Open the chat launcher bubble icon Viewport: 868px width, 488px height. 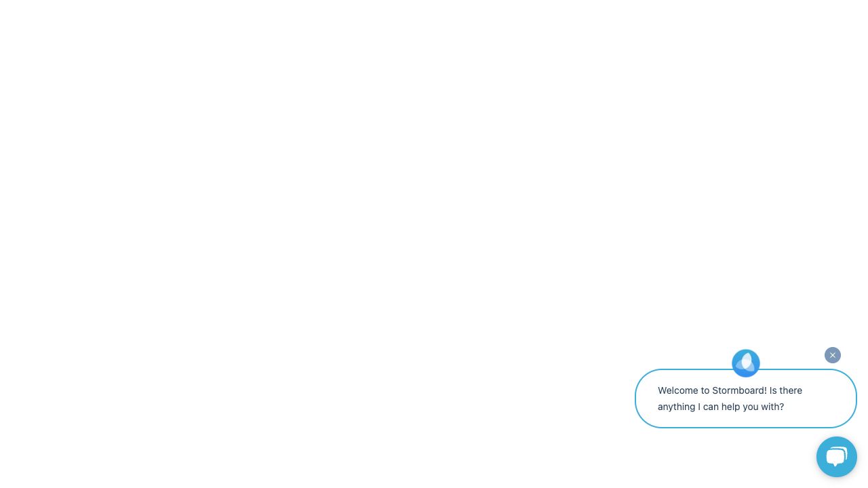pyautogui.click(x=836, y=457)
